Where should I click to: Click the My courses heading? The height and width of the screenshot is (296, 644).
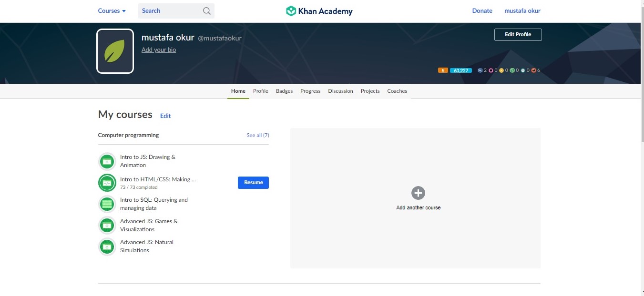point(125,115)
